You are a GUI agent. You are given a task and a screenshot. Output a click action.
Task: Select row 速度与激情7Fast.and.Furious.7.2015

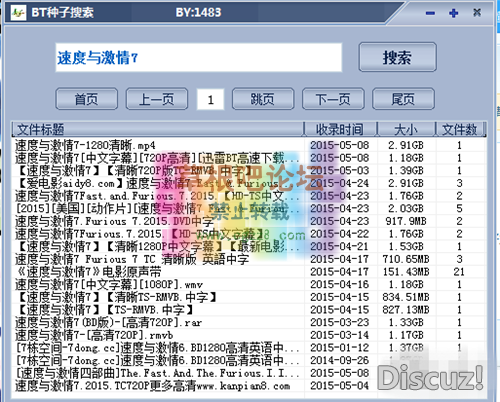249,196
